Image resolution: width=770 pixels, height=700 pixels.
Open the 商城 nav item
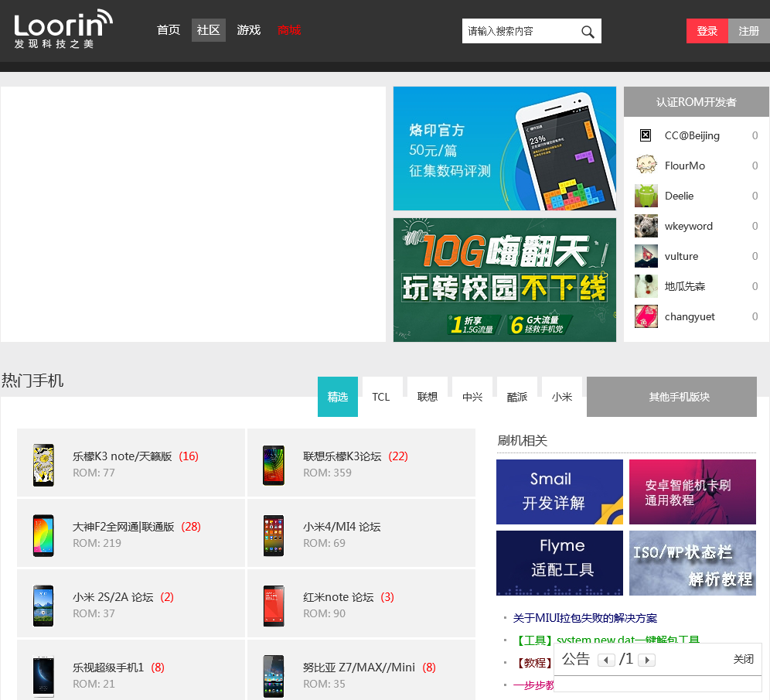[x=289, y=30]
